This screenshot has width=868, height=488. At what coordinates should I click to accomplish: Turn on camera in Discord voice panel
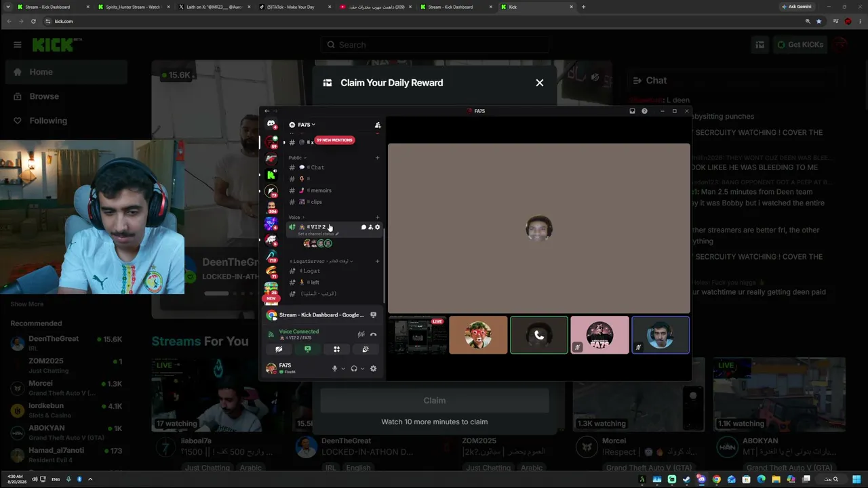(x=279, y=349)
